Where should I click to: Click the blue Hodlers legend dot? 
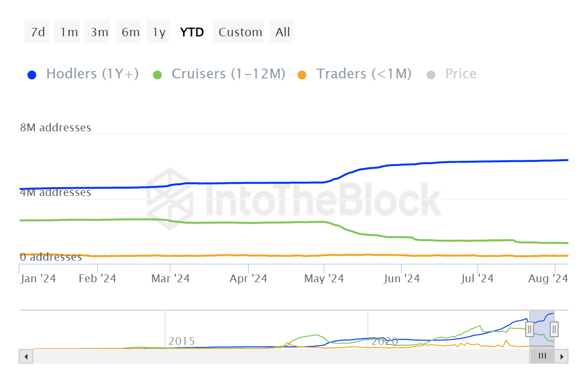[32, 75]
